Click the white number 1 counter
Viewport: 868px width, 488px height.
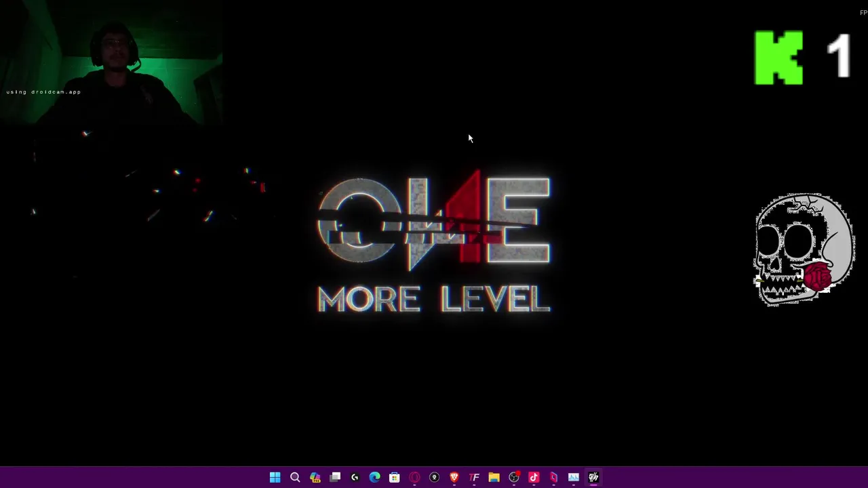(840, 56)
